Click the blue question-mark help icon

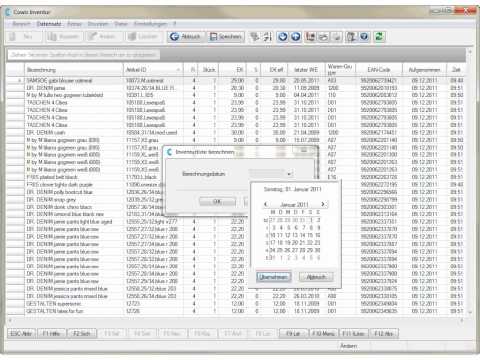pos(364,37)
